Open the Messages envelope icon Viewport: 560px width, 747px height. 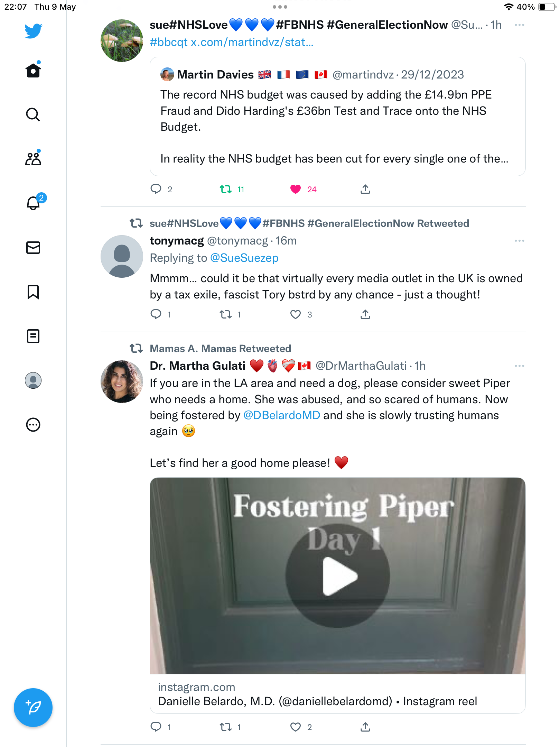coord(33,248)
